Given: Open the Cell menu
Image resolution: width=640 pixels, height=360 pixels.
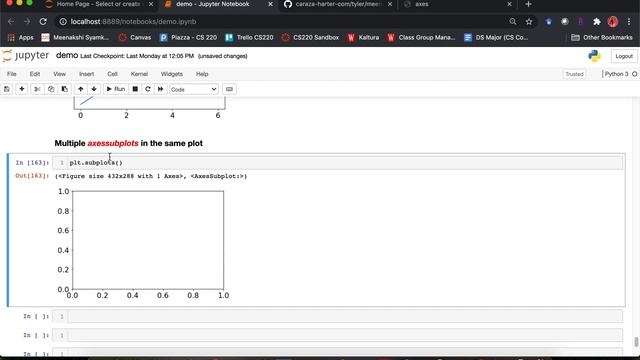Looking at the screenshot, I should 112,74.
